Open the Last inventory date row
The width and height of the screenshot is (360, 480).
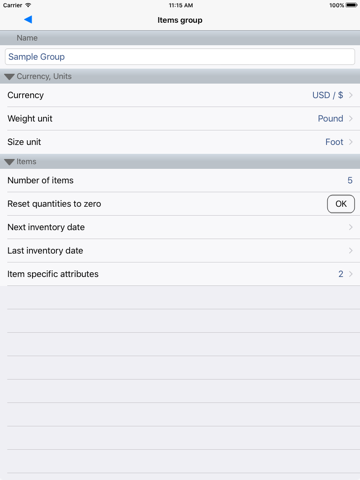click(180, 251)
